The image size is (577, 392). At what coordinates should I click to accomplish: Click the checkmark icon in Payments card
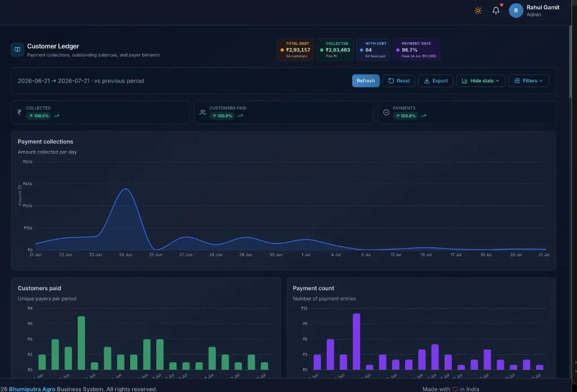click(386, 112)
